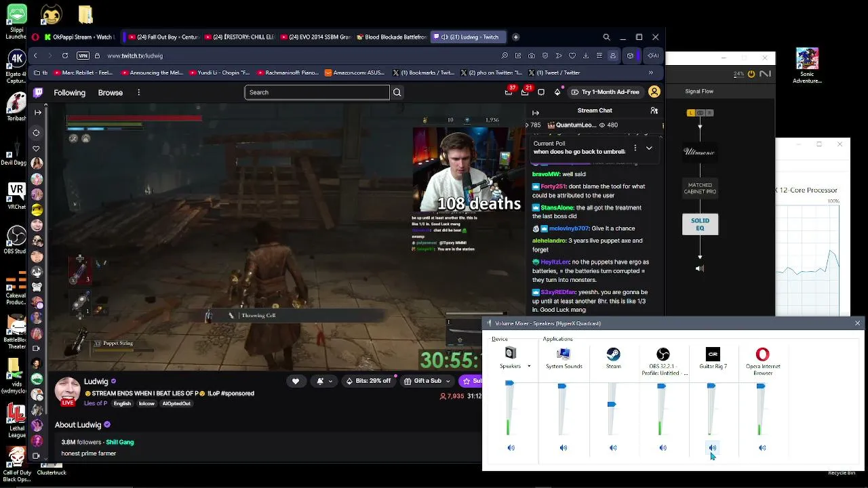Mute Opera Internet Browser in Volume Mixer
868x488 pixels.
pyautogui.click(x=762, y=448)
